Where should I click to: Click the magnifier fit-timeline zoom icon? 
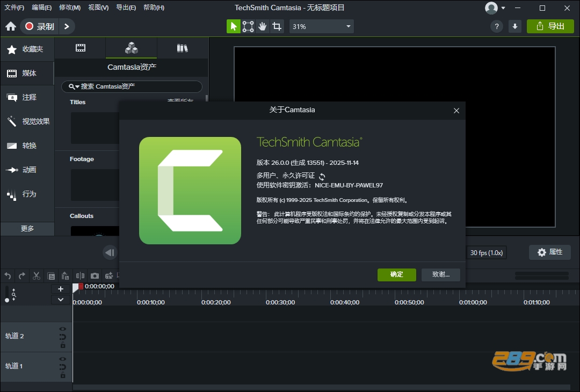click(13, 295)
